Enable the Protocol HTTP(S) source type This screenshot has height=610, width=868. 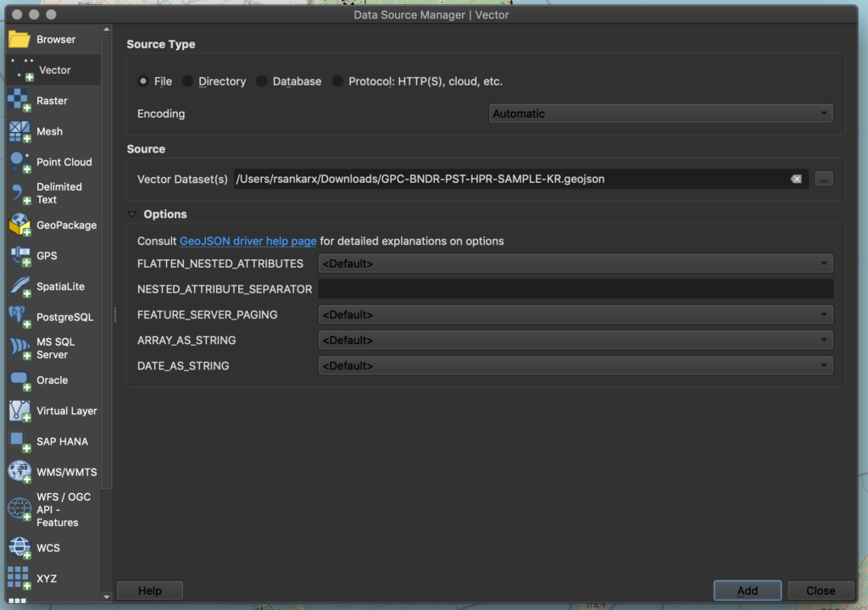[x=337, y=80]
